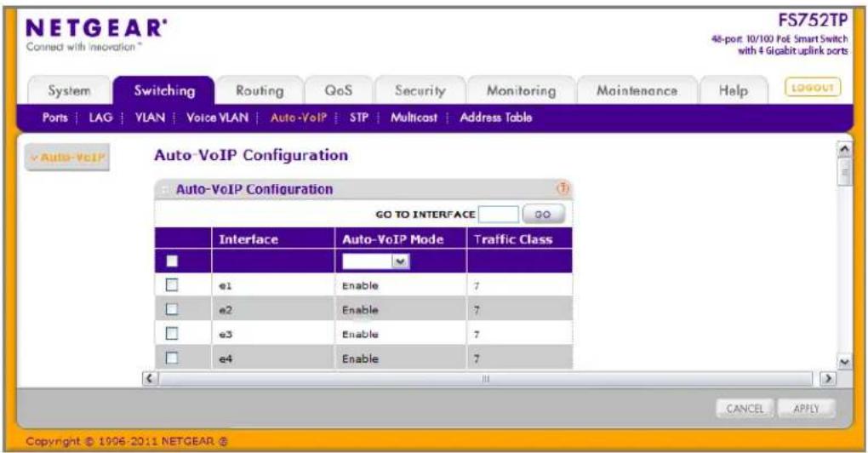
Task: Switch to the System tab
Action: pyautogui.click(x=69, y=90)
